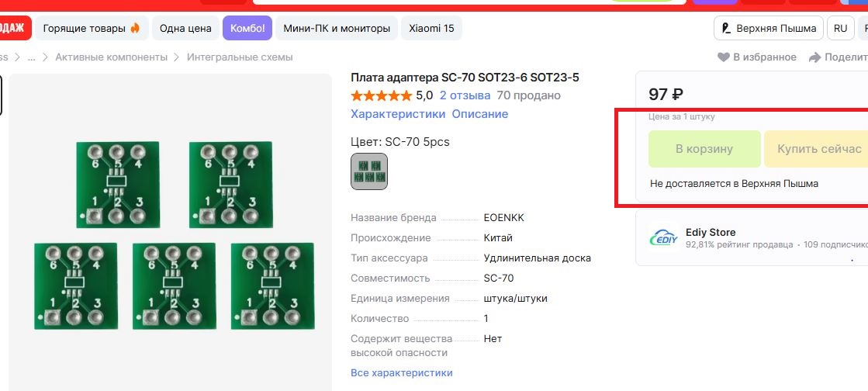
Task: Jump to Характеристики section
Action: click(x=398, y=114)
